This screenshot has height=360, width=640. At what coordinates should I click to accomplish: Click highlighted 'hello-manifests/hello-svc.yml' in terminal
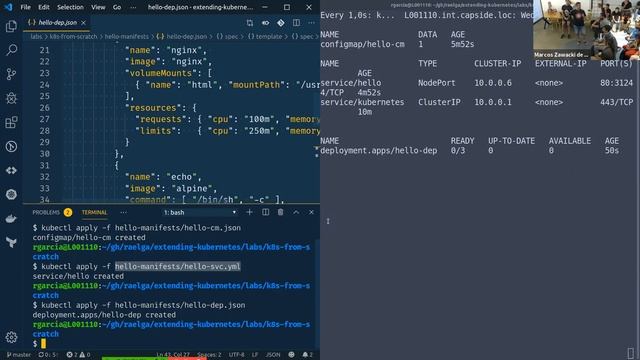pyautogui.click(x=178, y=267)
